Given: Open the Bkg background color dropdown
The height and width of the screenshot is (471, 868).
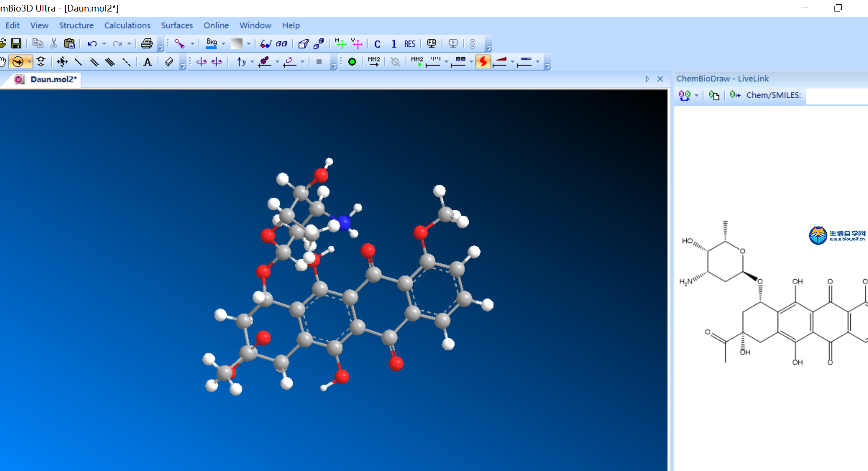Looking at the screenshot, I should pyautogui.click(x=223, y=44).
